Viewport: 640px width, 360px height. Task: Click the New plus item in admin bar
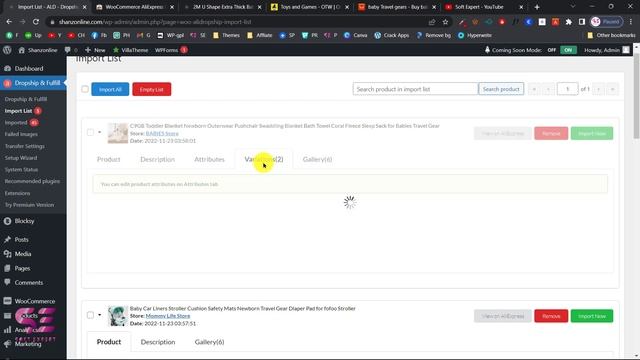pyautogui.click(x=95, y=50)
